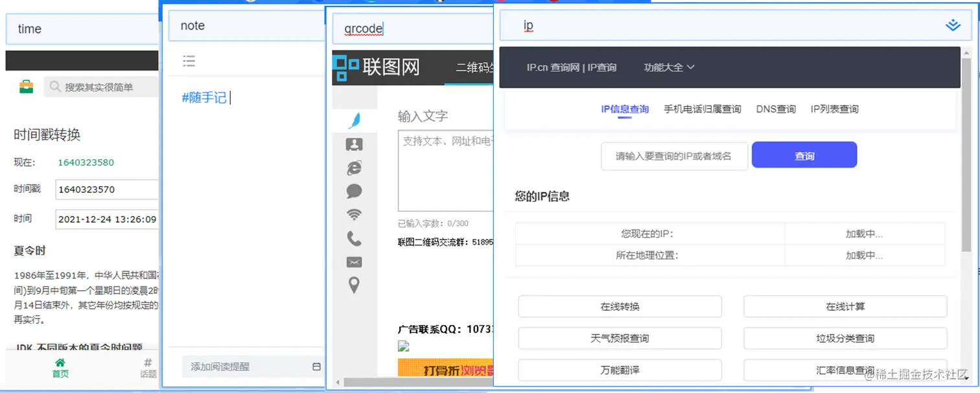The width and height of the screenshot is (980, 393).
Task: Select the chat bubble icon in qrcode sidebar
Action: [x=354, y=192]
